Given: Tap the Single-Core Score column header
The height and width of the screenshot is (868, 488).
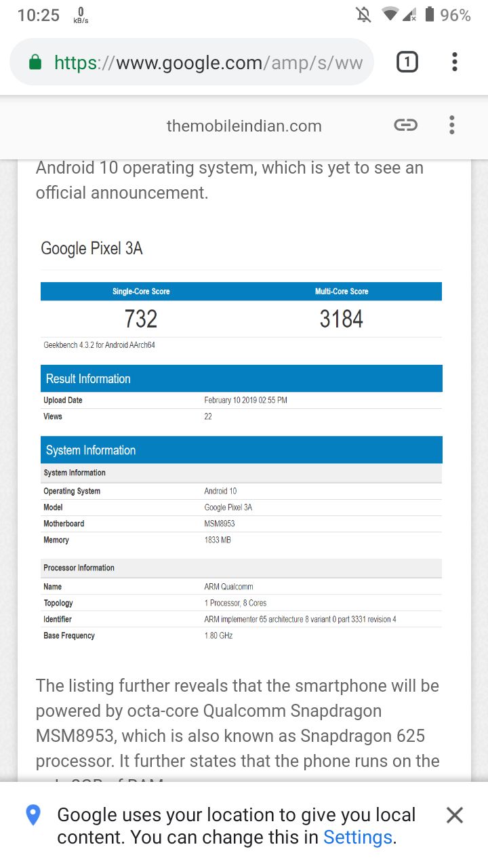Looking at the screenshot, I should click(x=141, y=291).
